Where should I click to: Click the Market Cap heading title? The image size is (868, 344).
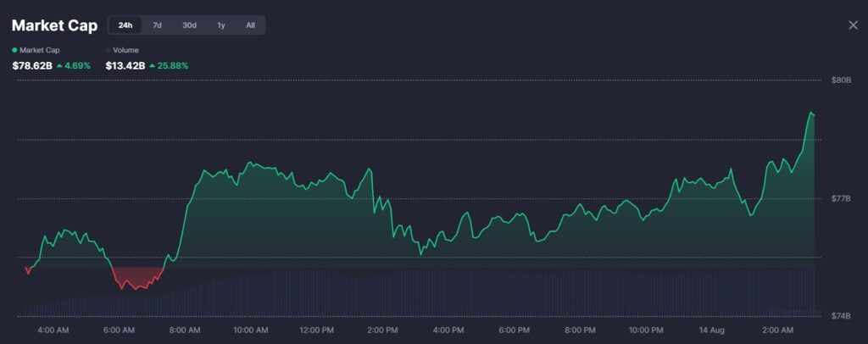pyautogui.click(x=55, y=25)
